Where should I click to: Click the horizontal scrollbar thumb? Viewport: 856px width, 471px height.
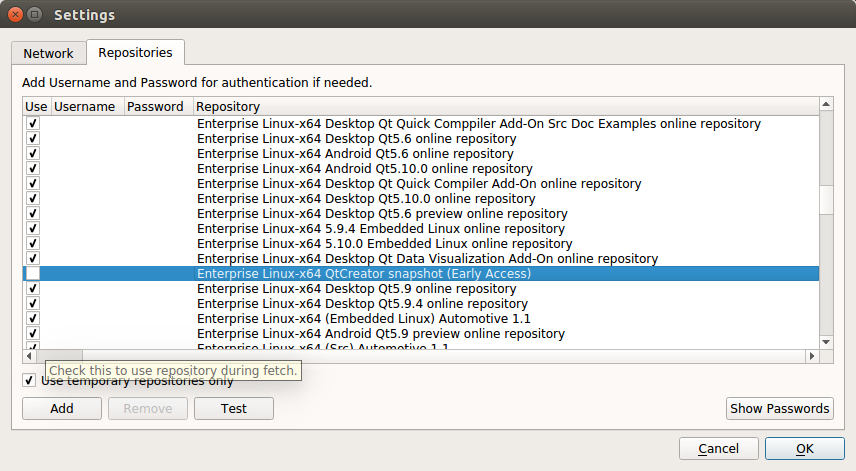point(60,356)
